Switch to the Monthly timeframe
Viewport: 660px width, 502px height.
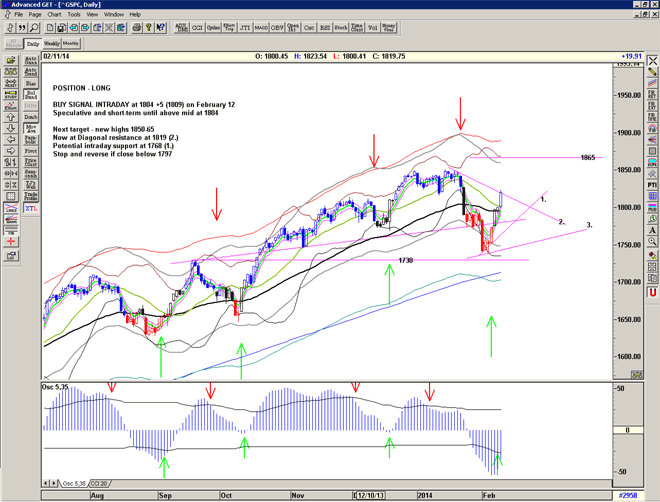click(72, 44)
